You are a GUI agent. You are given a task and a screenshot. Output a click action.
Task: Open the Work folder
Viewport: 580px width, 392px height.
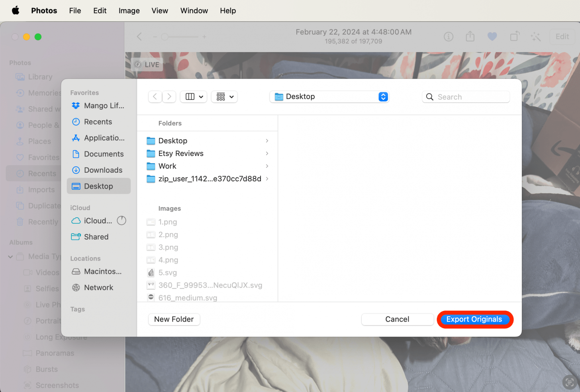[208, 166]
